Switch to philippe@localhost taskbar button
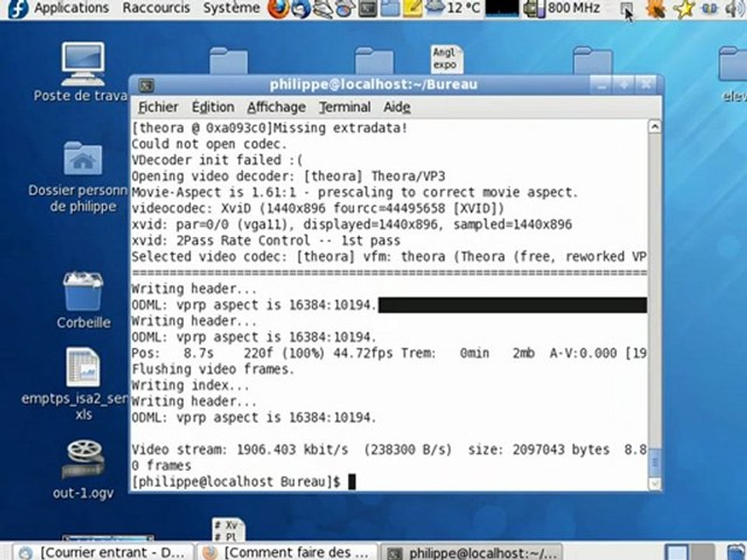The width and height of the screenshot is (747, 560). (x=472, y=552)
